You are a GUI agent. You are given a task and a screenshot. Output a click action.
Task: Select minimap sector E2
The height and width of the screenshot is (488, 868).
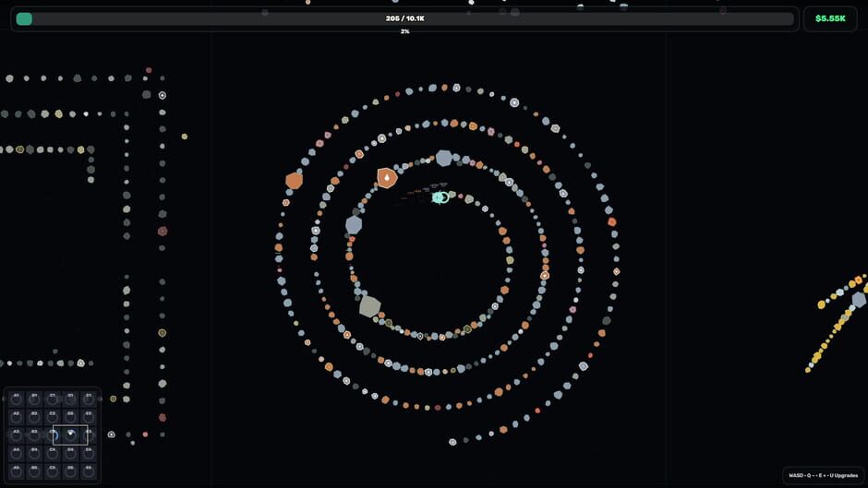coord(89,417)
